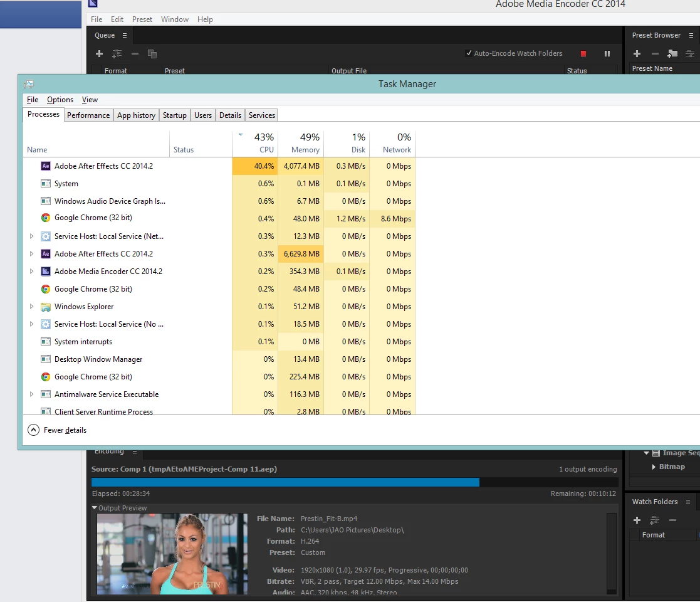Expand Service Host: Local Service (Net... row
The image size is (700, 602).
click(31, 236)
